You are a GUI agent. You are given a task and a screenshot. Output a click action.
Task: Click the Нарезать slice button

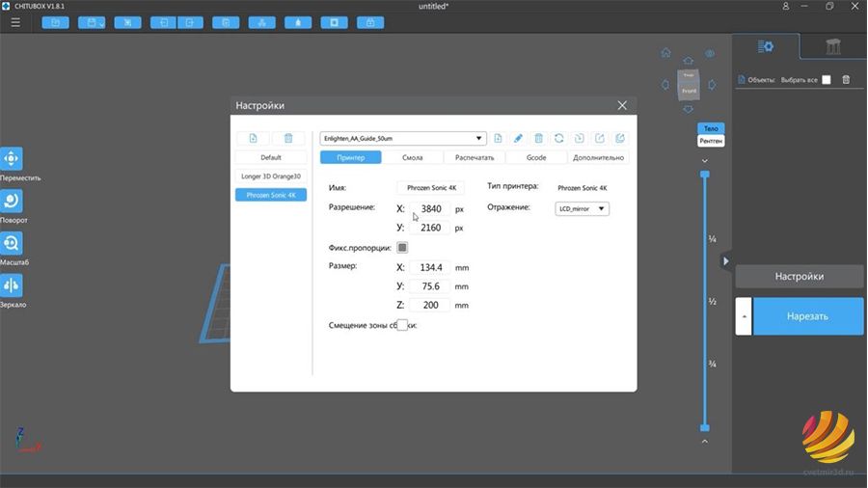click(807, 316)
